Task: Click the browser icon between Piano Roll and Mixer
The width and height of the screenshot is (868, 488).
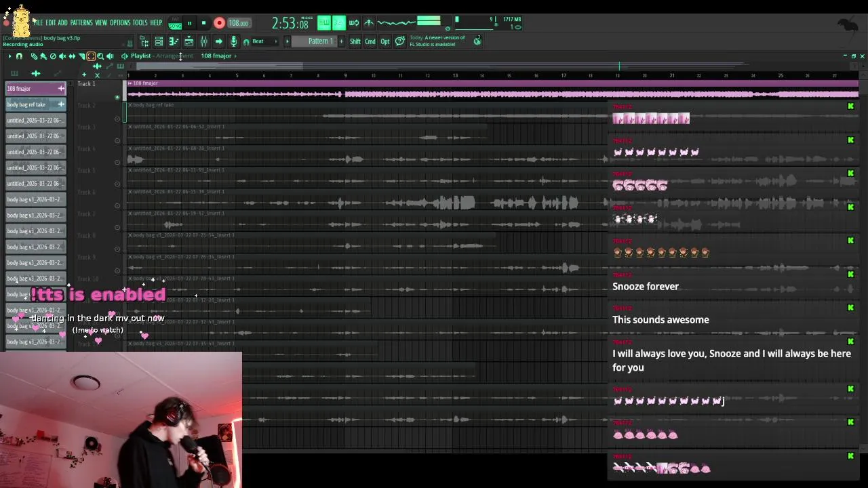Action: [x=189, y=41]
